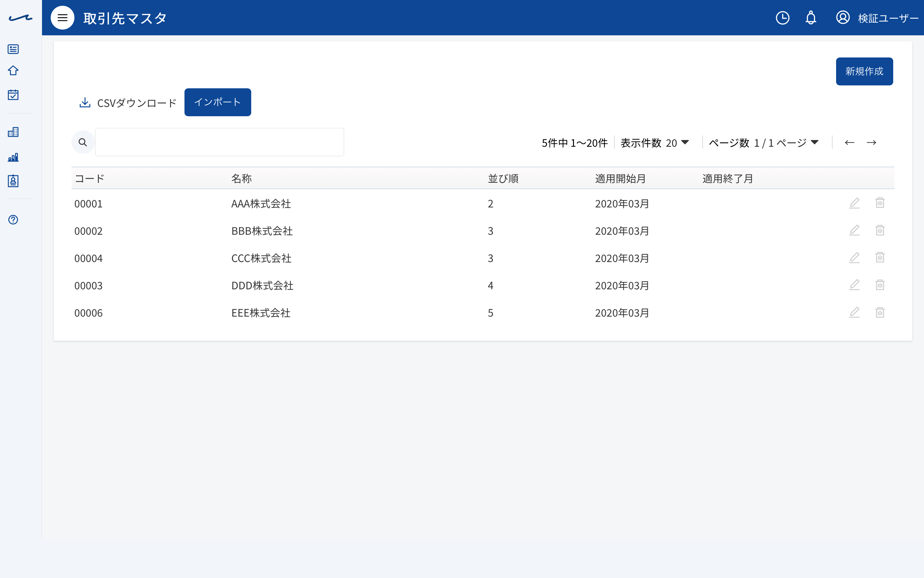Open the notifications bell icon
The image size is (924, 578).
pos(811,18)
